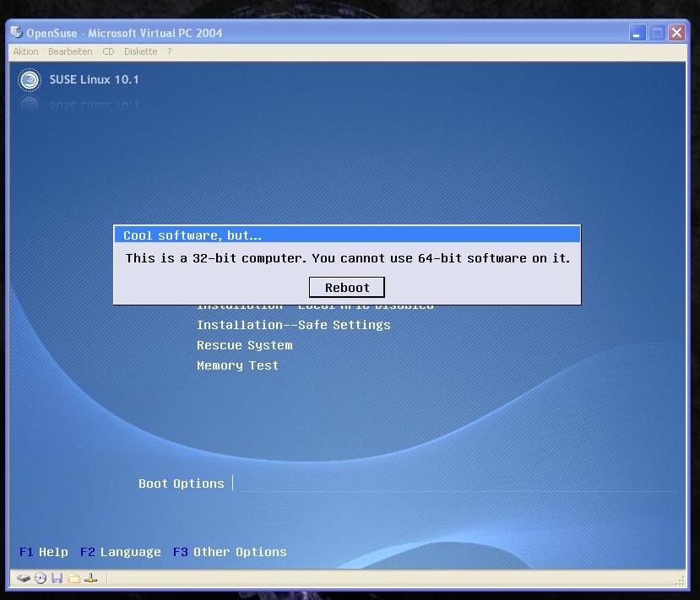Viewport: 700px width, 600px height.
Task: Open the Aktion menu
Action: click(x=25, y=51)
